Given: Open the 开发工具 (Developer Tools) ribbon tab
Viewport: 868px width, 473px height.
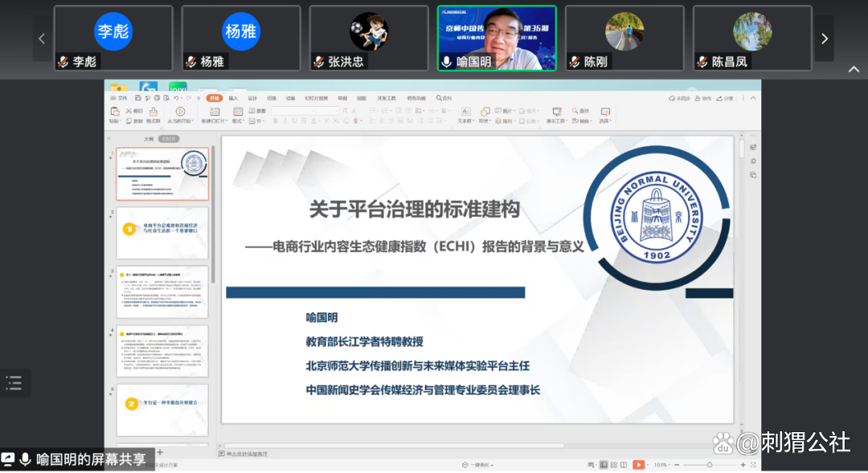Looking at the screenshot, I should tap(387, 98).
